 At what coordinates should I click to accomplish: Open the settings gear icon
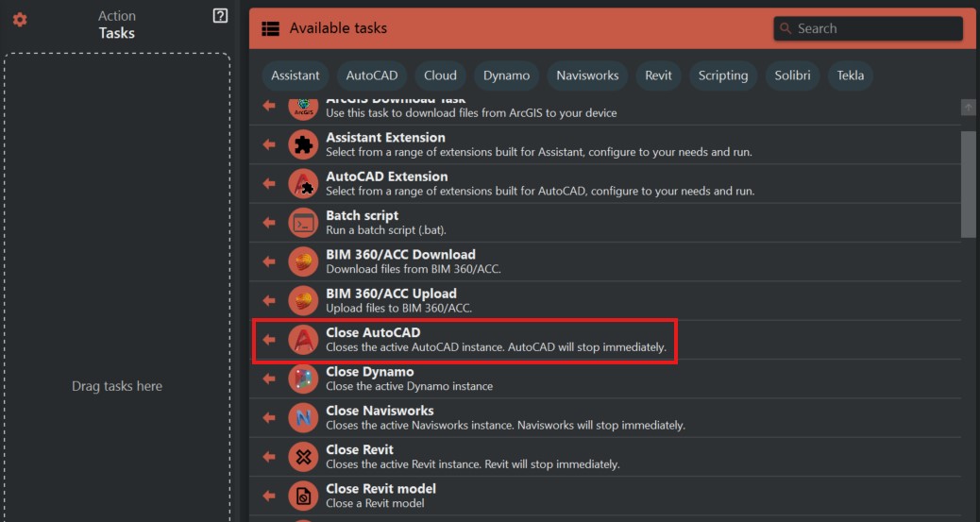pyautogui.click(x=20, y=20)
